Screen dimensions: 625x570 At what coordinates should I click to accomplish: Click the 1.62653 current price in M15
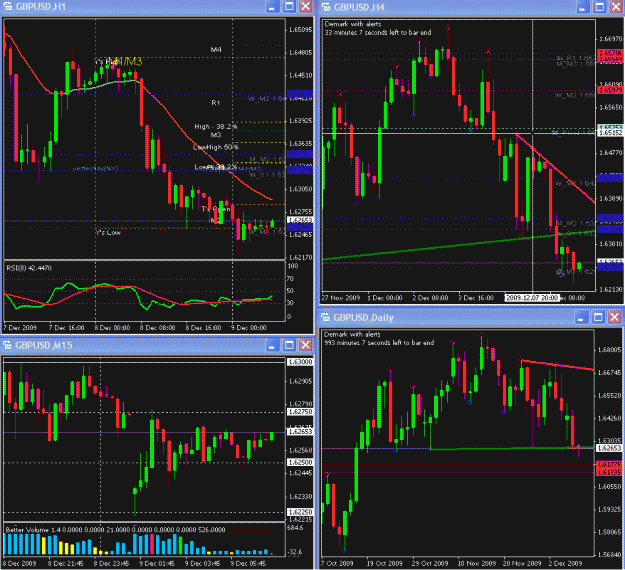coord(300,432)
